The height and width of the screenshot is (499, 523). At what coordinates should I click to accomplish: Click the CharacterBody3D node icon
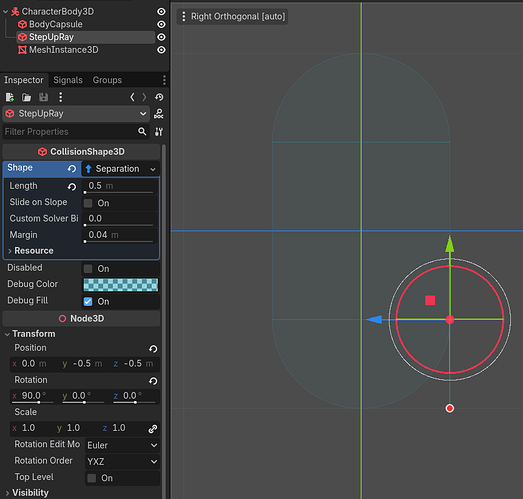pos(15,12)
